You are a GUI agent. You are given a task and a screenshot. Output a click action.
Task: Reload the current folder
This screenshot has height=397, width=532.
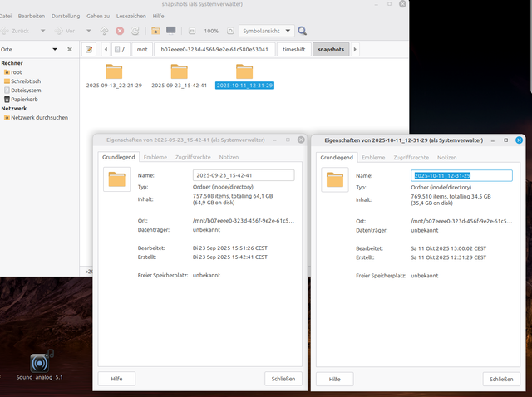135,31
